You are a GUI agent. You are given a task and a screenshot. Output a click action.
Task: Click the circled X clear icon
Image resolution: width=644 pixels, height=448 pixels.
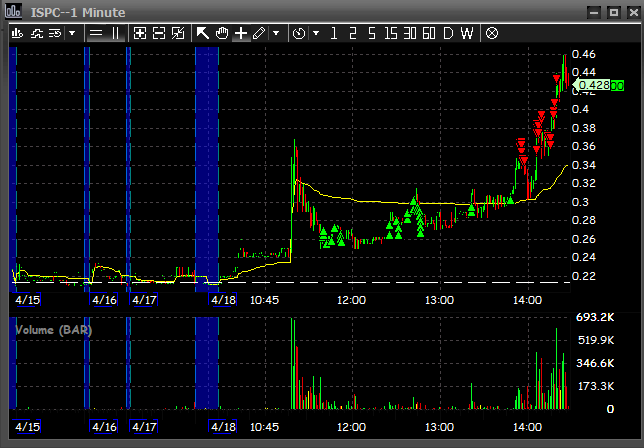pos(492,33)
